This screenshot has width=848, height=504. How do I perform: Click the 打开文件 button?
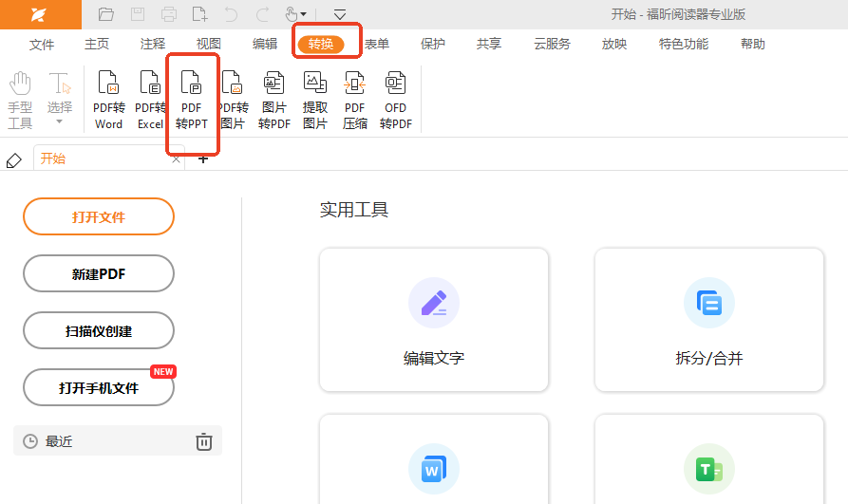(x=99, y=216)
